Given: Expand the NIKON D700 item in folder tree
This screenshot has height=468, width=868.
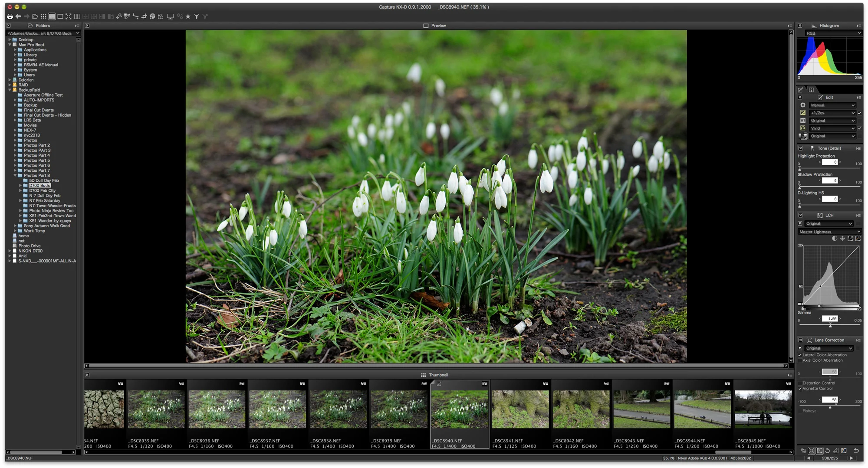Looking at the screenshot, I should tap(10, 251).
